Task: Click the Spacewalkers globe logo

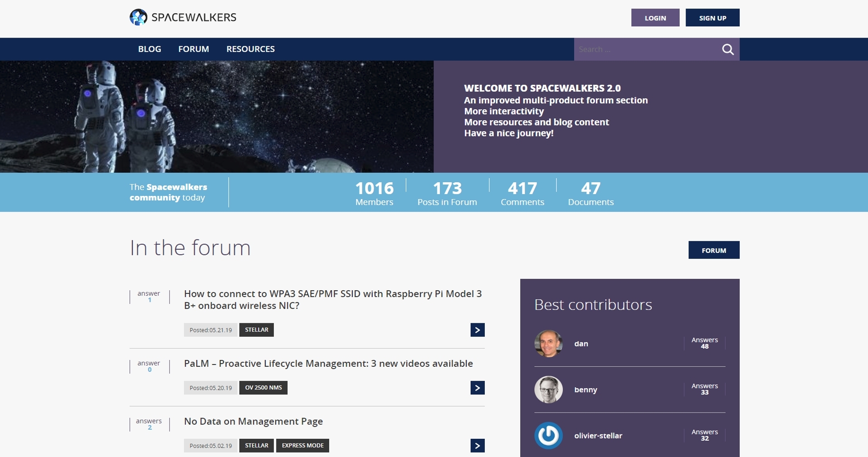Action: click(x=138, y=18)
